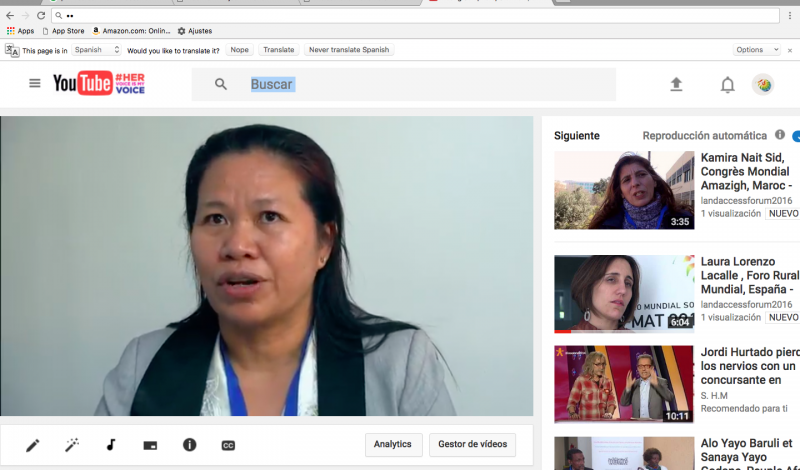Open the end screen cards icon
The height and width of the screenshot is (470, 800).
(150, 445)
